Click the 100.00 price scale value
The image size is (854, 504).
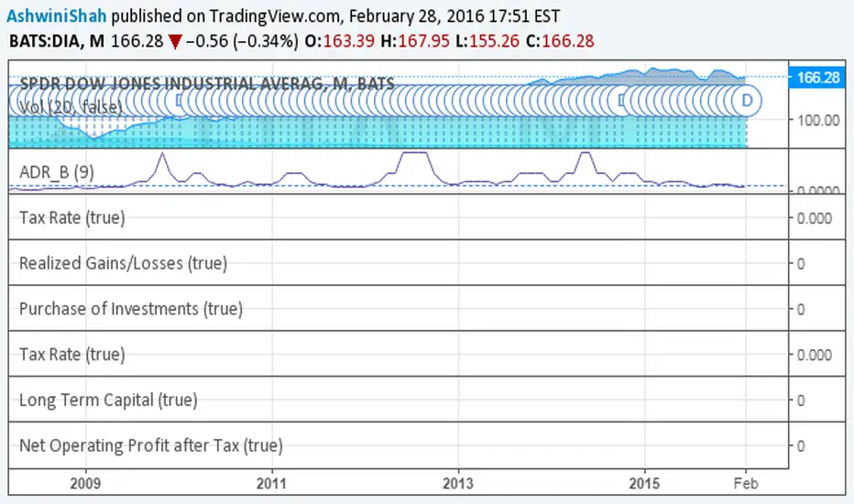[x=818, y=120]
